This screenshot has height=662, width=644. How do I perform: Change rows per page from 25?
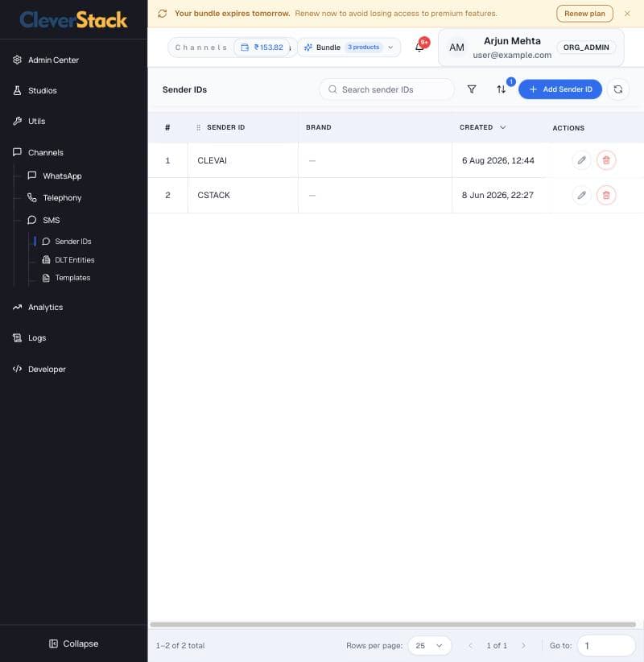(x=429, y=646)
